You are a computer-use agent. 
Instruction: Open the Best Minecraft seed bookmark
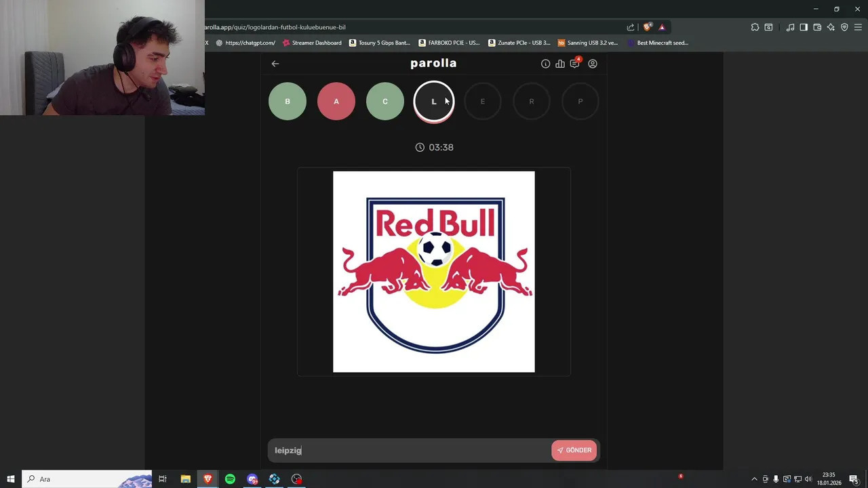pyautogui.click(x=658, y=43)
